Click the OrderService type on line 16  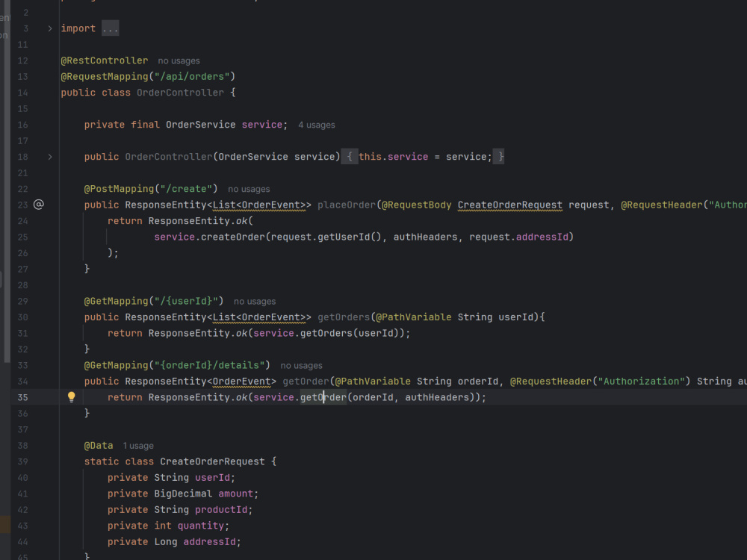tap(200, 125)
